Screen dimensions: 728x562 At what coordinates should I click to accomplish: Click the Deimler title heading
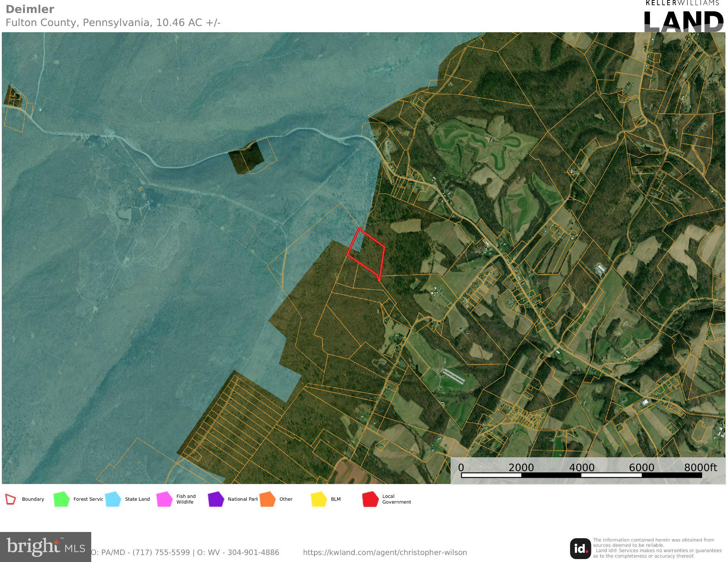(x=30, y=9)
